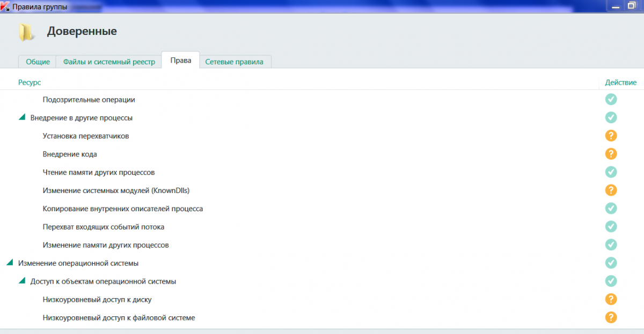This screenshot has height=334, width=644.
Task: Select row Изменение операционной системы
Action: [x=322, y=263]
